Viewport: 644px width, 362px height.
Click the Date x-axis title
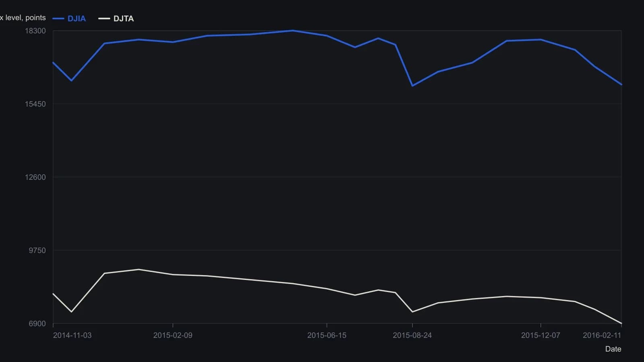[x=613, y=349]
